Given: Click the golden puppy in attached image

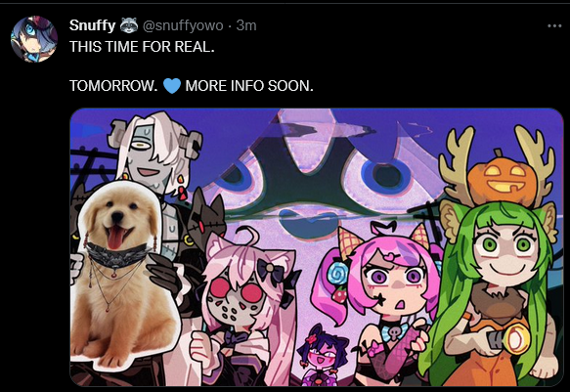Looking at the screenshot, I should tap(119, 276).
